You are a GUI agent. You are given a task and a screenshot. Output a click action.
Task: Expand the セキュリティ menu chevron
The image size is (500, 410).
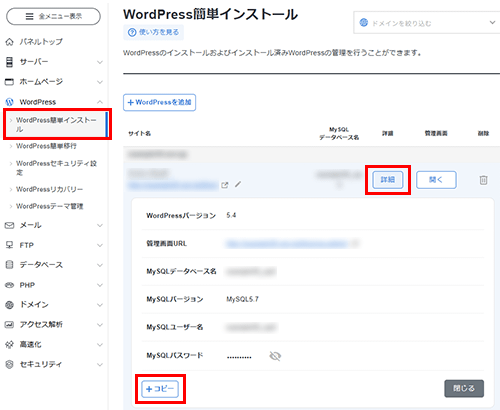pos(100,365)
